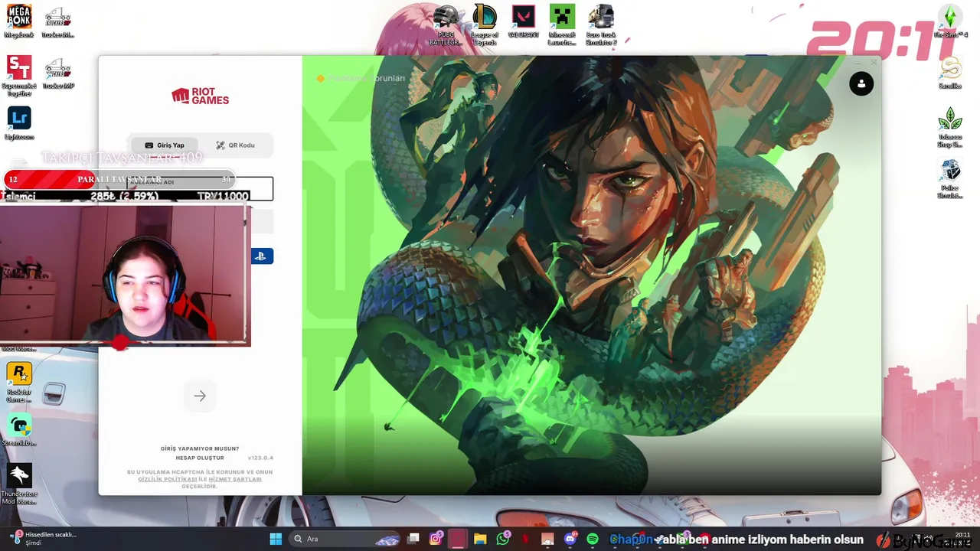Screen dimensions: 980x551
Task: Open the Megabonk desktop shortcut
Action: [19, 21]
